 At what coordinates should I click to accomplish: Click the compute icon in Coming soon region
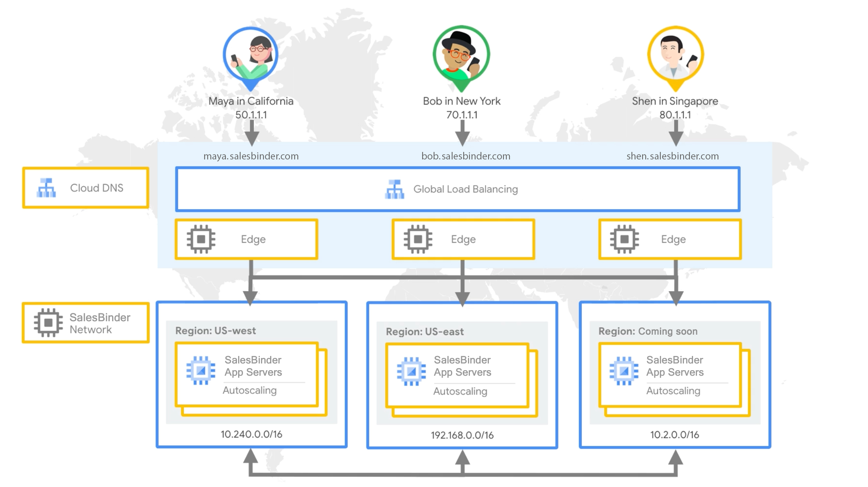tap(624, 371)
